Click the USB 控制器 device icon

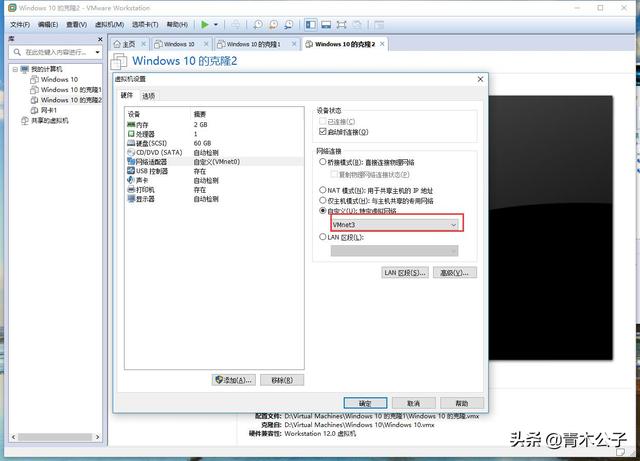131,171
